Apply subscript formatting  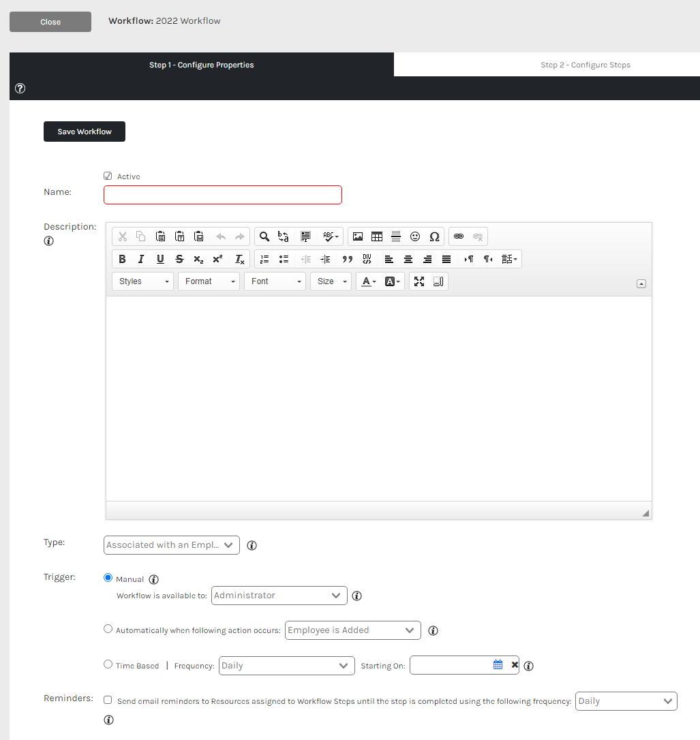(199, 259)
